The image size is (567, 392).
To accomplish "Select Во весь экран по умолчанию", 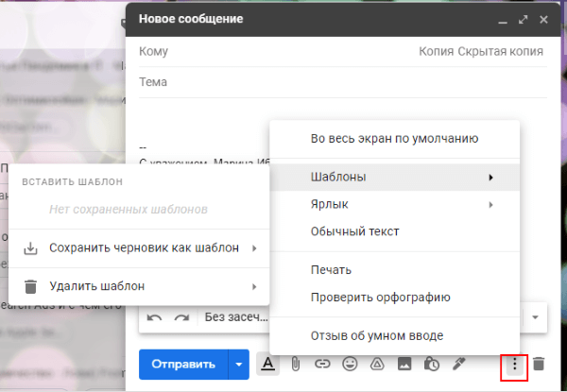I will point(394,139).
